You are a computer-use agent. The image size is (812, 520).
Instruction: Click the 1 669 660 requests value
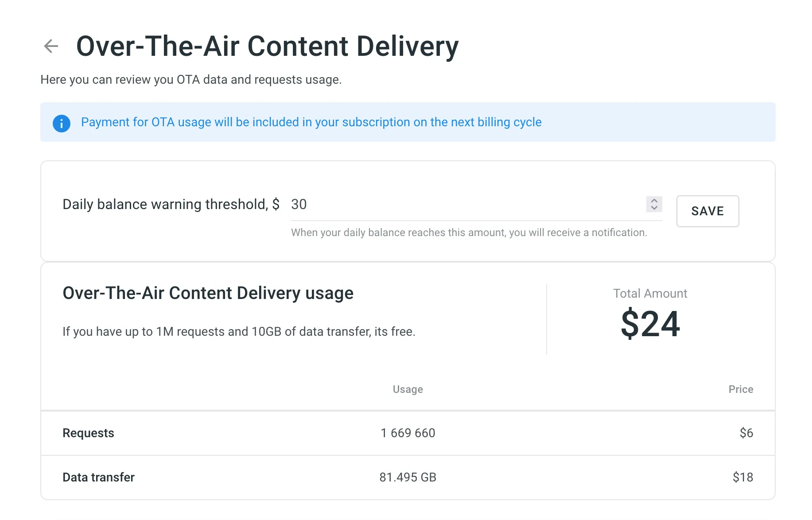[x=408, y=433]
